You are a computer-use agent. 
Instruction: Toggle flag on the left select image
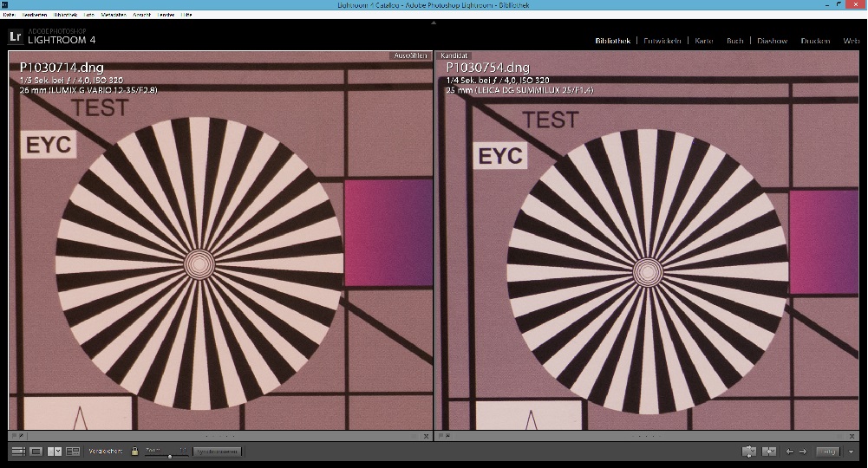click(x=15, y=435)
